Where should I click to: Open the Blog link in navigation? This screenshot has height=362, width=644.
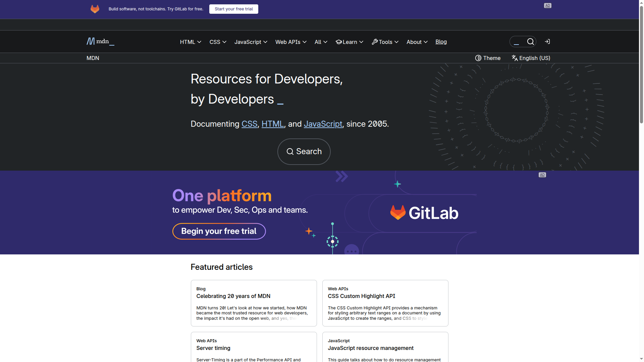coord(441,42)
